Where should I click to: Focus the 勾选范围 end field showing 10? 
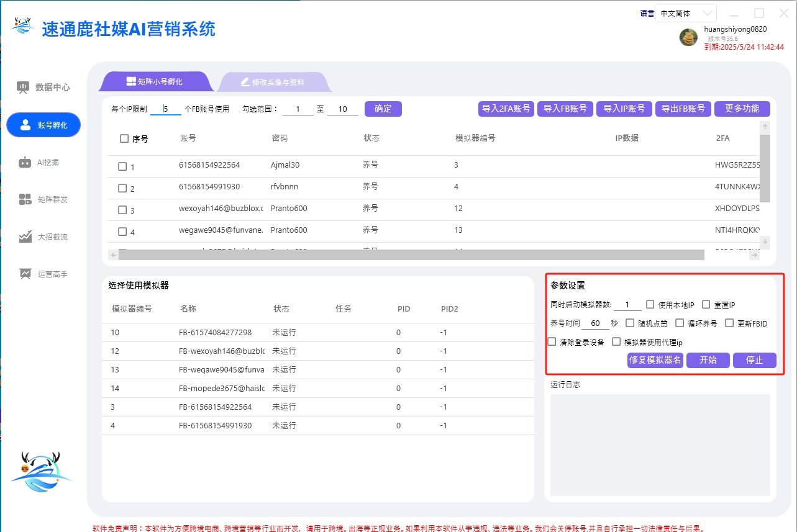(343, 109)
